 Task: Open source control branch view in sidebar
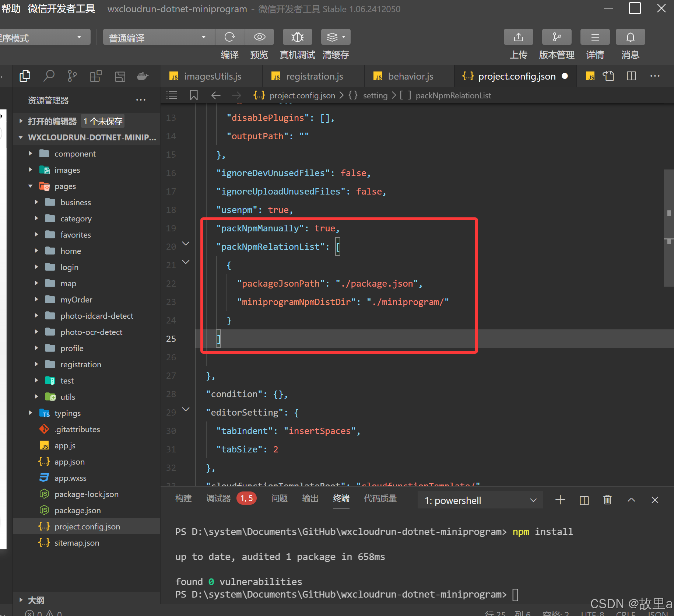click(72, 76)
